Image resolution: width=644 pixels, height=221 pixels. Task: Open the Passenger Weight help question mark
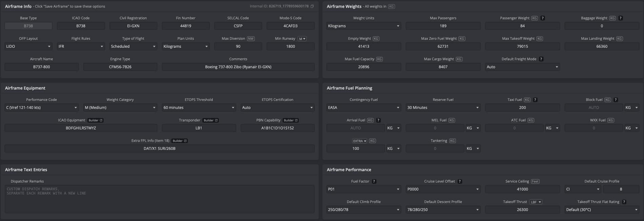tap(543, 18)
